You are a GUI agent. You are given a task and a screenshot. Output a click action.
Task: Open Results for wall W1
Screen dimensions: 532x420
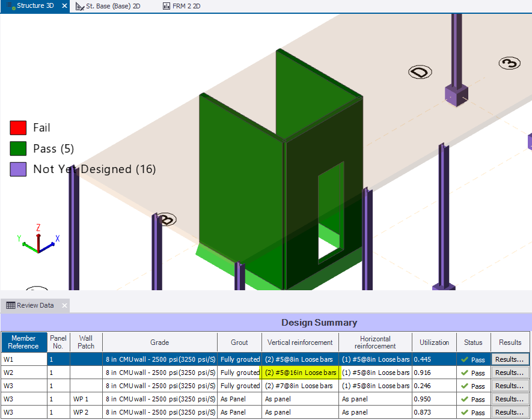click(510, 359)
